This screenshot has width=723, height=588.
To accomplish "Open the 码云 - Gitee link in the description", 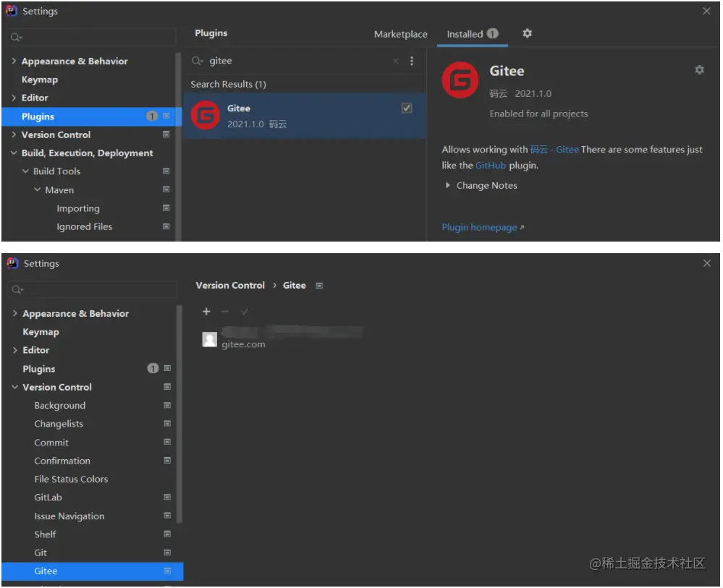I will point(554,149).
